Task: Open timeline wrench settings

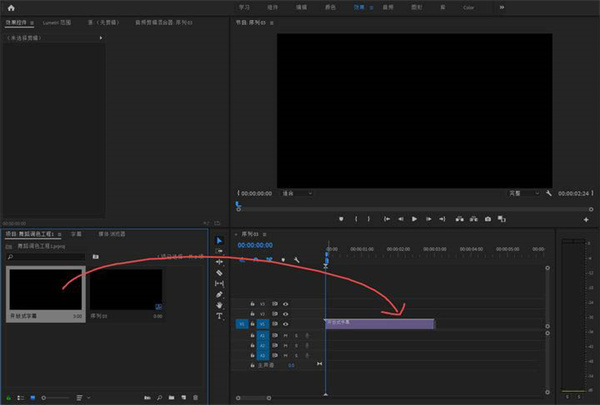Action: (x=296, y=260)
